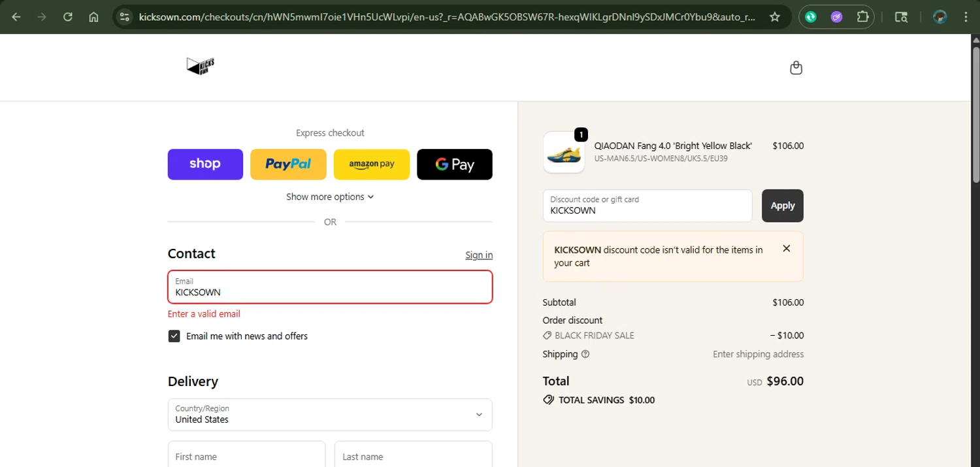
Task: Click the First name field
Action: click(246, 455)
